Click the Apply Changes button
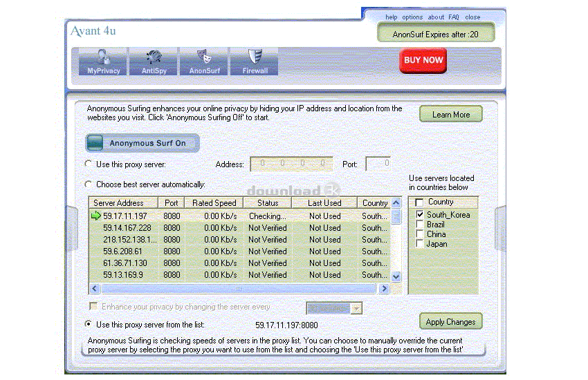The height and width of the screenshot is (380, 588). pos(451,321)
